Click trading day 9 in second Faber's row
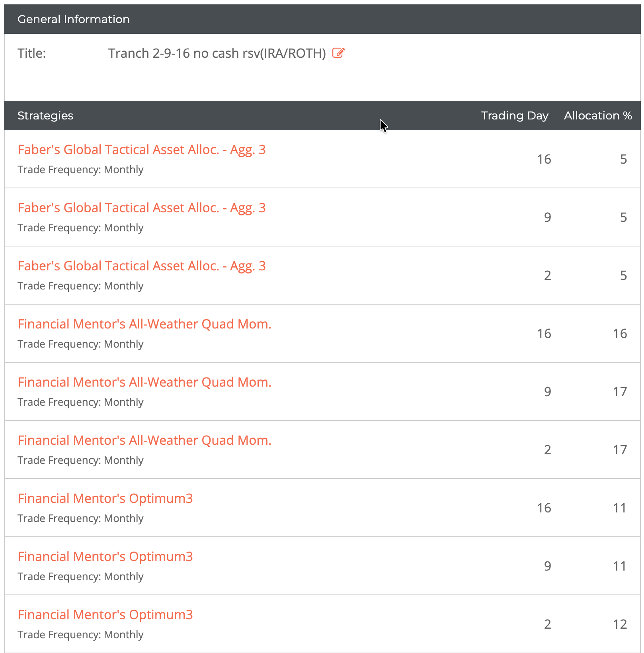Image resolution: width=644 pixels, height=653 pixels. 547,217
